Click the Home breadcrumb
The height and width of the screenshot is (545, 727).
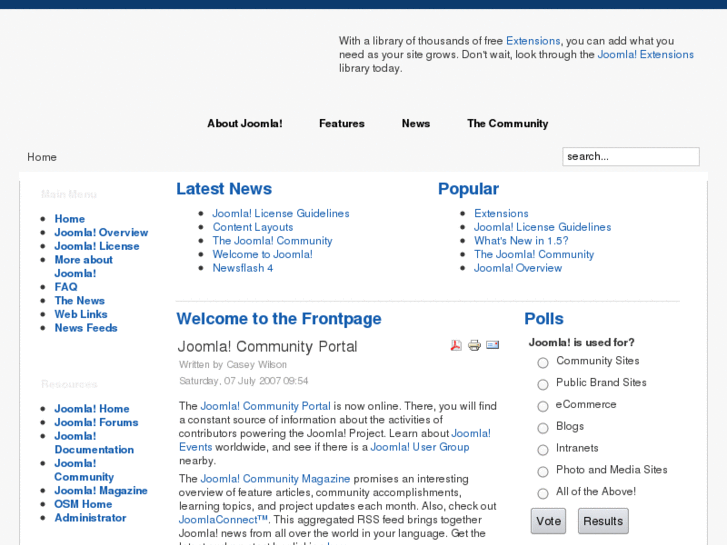[42, 157]
